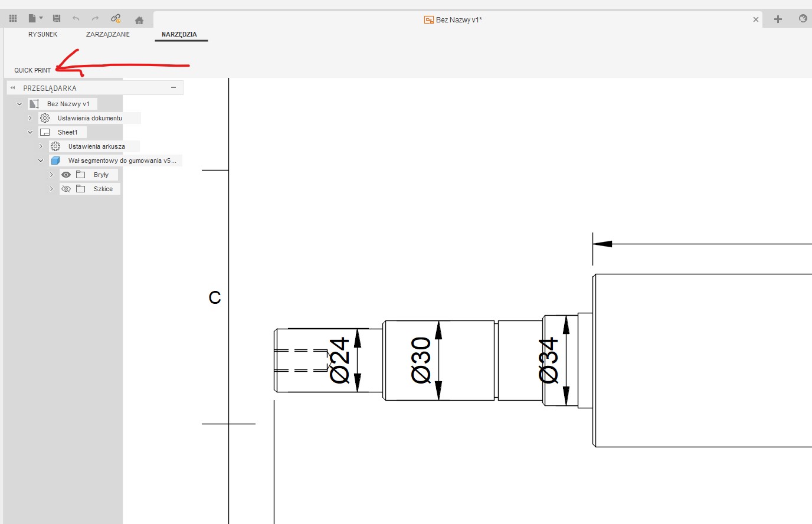Select the Ø34 diameter dimension

tap(548, 360)
